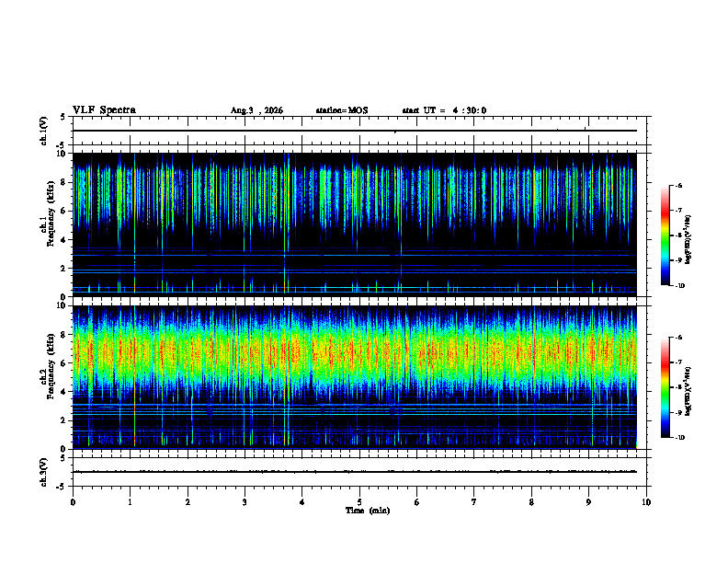
Task: Click the ch.3 voltage waveform strip
Action: 359,472
